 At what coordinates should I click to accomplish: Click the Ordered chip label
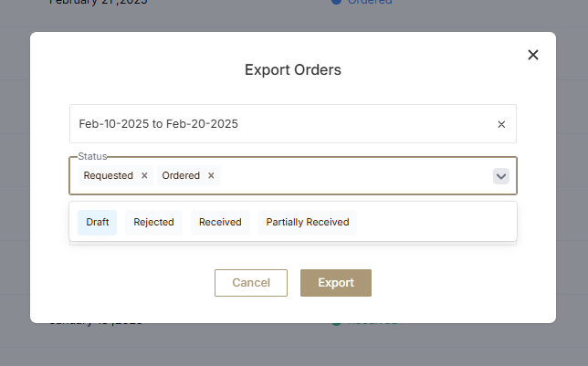181,175
